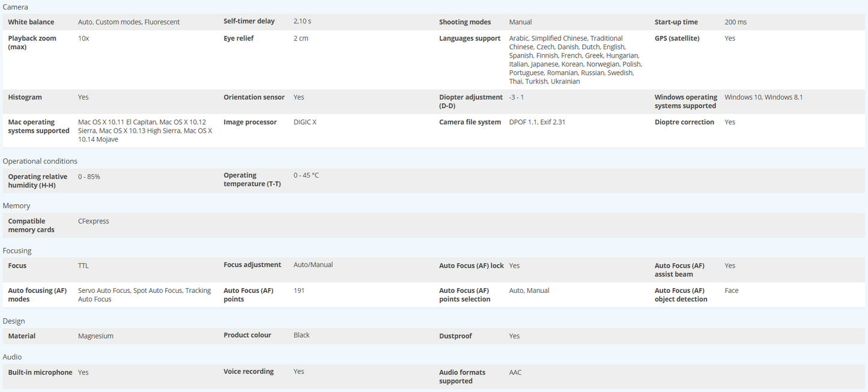Click the DIGIC X image processor value

coord(305,122)
